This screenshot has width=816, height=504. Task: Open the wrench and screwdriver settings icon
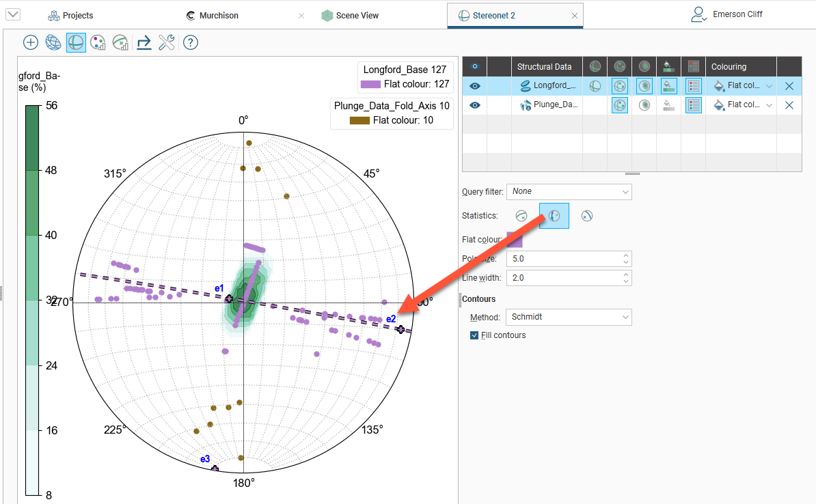(x=167, y=42)
